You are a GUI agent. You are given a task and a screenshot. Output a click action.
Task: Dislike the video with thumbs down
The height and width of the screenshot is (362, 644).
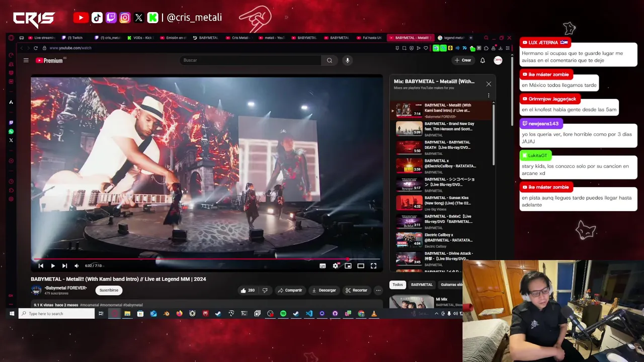pos(265,290)
